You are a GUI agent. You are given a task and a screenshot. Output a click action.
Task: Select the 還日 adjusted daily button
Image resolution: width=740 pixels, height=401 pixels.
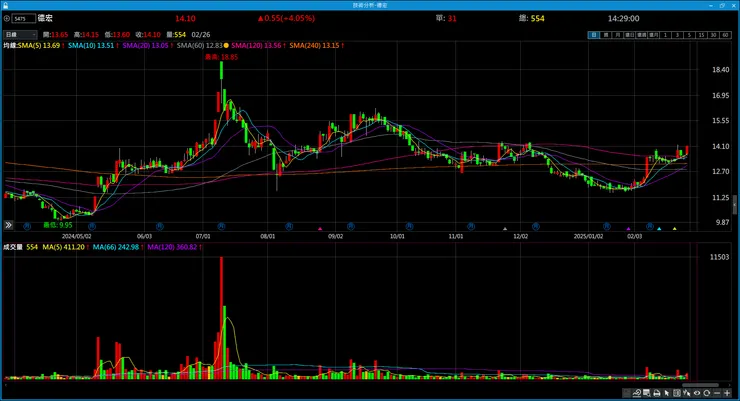(x=630, y=35)
